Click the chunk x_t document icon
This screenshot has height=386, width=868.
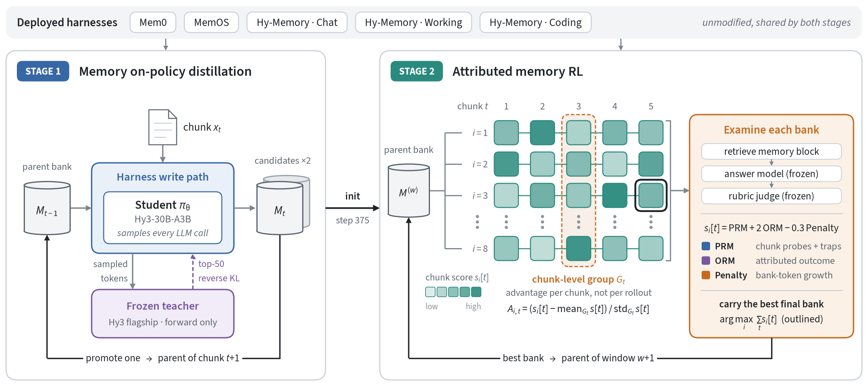click(x=162, y=127)
